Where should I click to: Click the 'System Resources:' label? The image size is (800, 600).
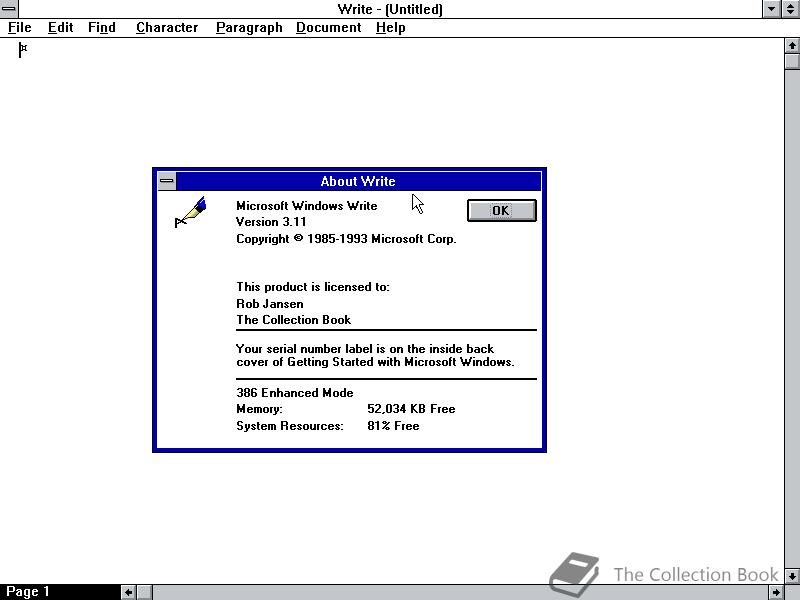[x=290, y=426]
